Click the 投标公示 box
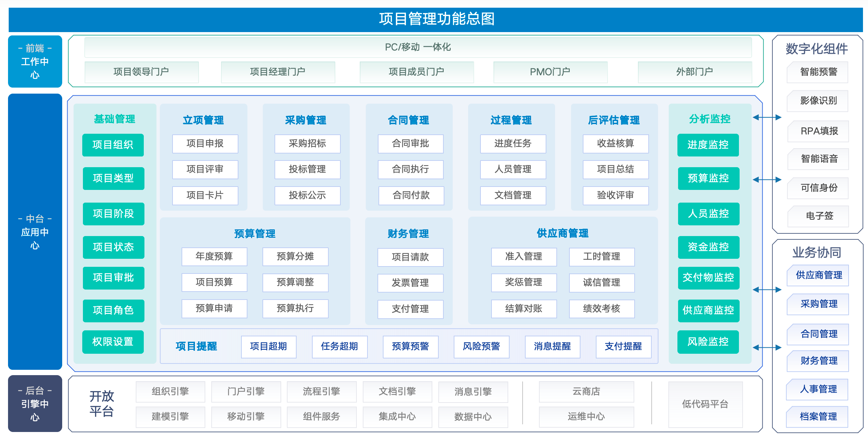 tap(307, 195)
